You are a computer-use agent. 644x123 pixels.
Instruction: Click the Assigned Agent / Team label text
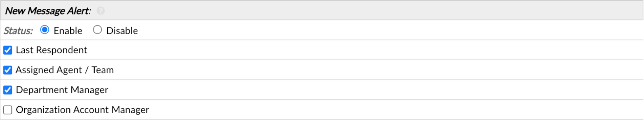coord(65,70)
